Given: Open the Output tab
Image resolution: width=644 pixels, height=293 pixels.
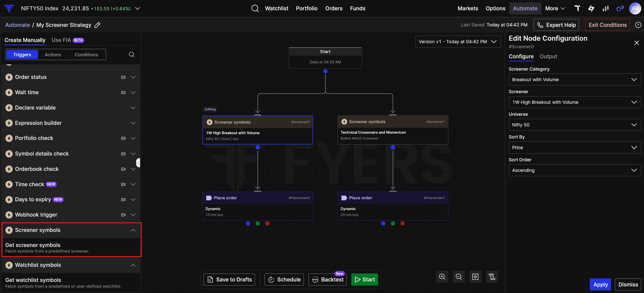Looking at the screenshot, I should pos(548,57).
